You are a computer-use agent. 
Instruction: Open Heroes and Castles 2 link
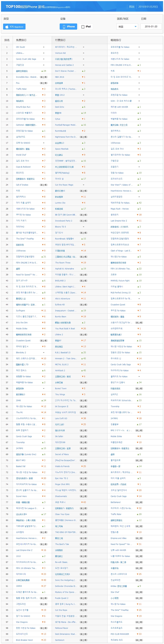64,65
